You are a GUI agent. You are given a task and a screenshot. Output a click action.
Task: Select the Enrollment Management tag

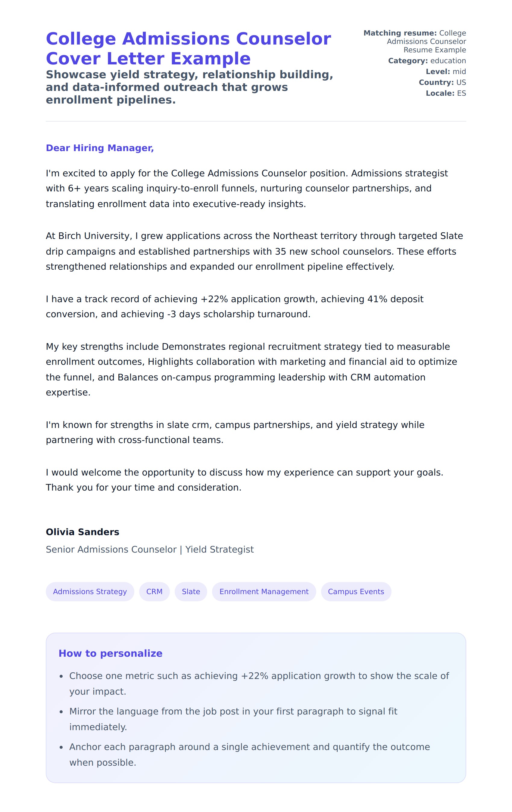(264, 591)
